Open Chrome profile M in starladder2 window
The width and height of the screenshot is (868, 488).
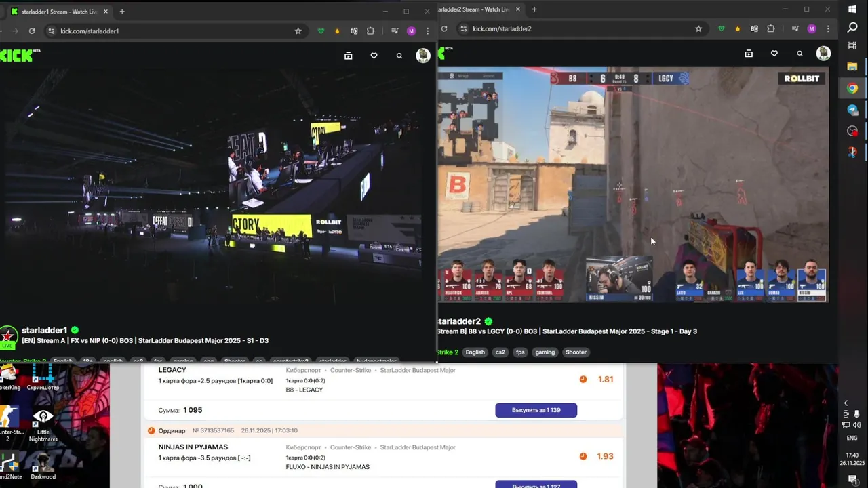click(x=812, y=28)
